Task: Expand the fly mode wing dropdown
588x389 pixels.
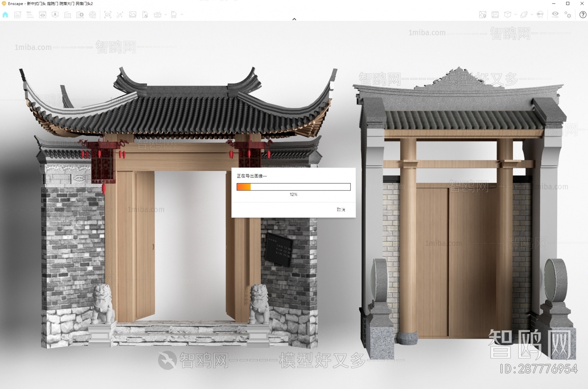Action: click(x=532, y=15)
